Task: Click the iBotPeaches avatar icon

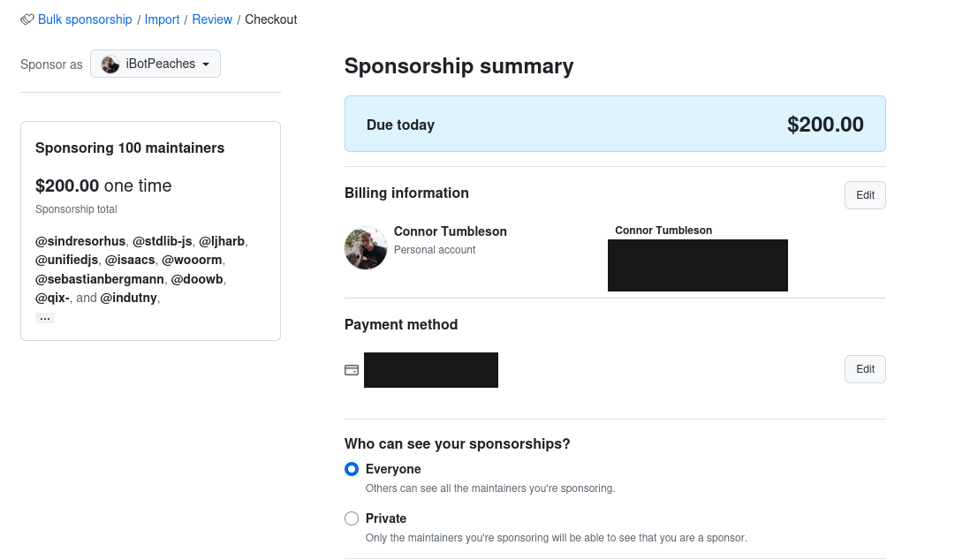Action: coord(110,64)
